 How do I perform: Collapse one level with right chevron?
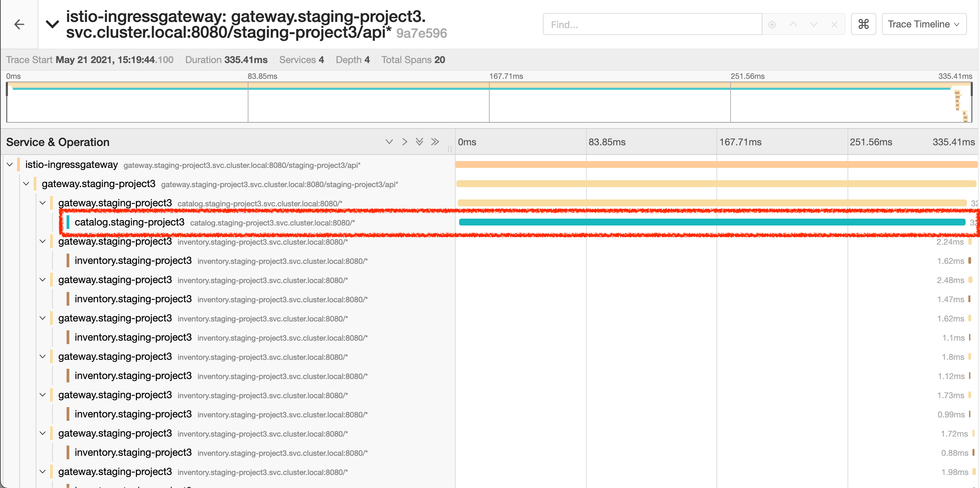pyautogui.click(x=405, y=142)
